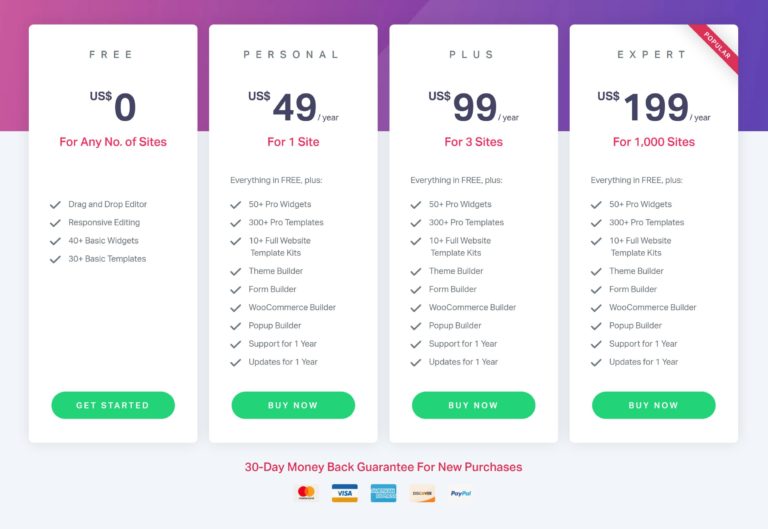
Task: Click checkmark beside Plus WooCommerce Builder
Action: (x=416, y=308)
